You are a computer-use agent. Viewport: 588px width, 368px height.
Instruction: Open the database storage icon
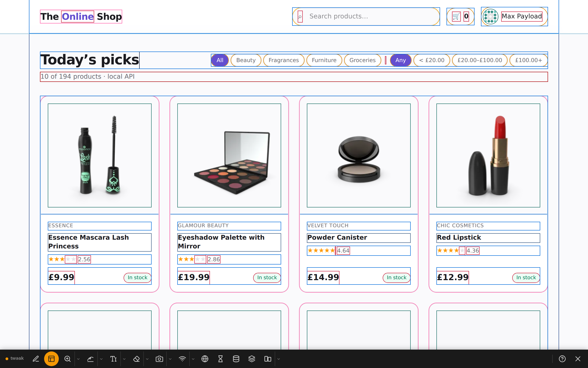pyautogui.click(x=236, y=359)
